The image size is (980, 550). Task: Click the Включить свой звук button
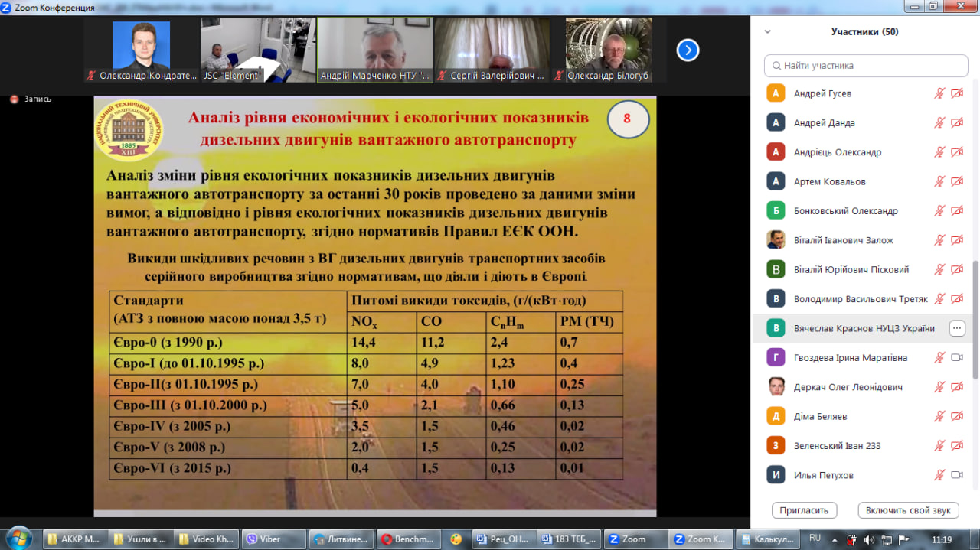coord(908,510)
